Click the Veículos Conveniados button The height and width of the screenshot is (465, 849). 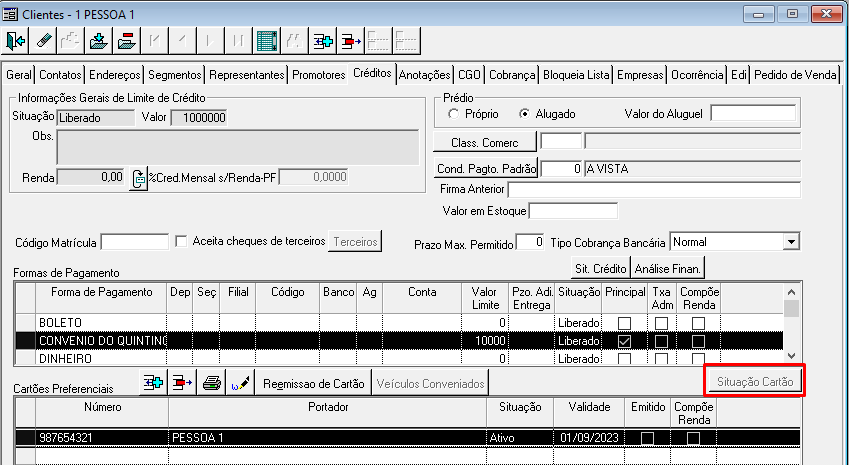[x=430, y=383]
